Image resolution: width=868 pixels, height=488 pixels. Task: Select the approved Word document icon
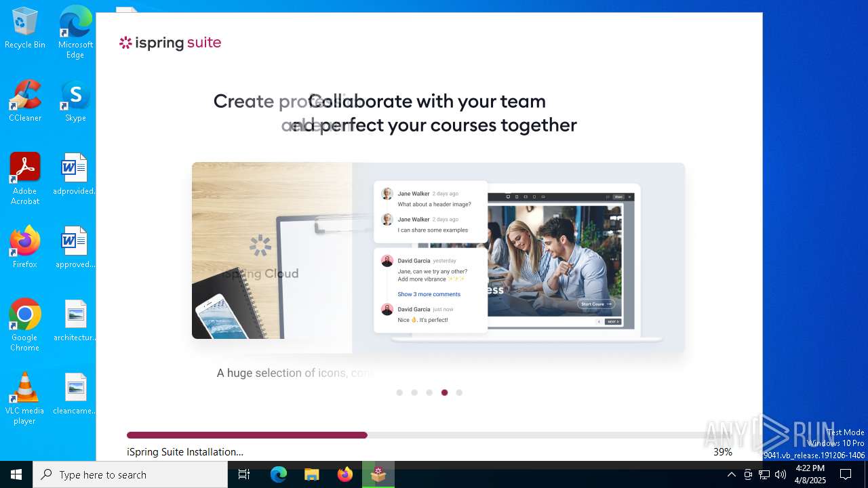point(75,247)
